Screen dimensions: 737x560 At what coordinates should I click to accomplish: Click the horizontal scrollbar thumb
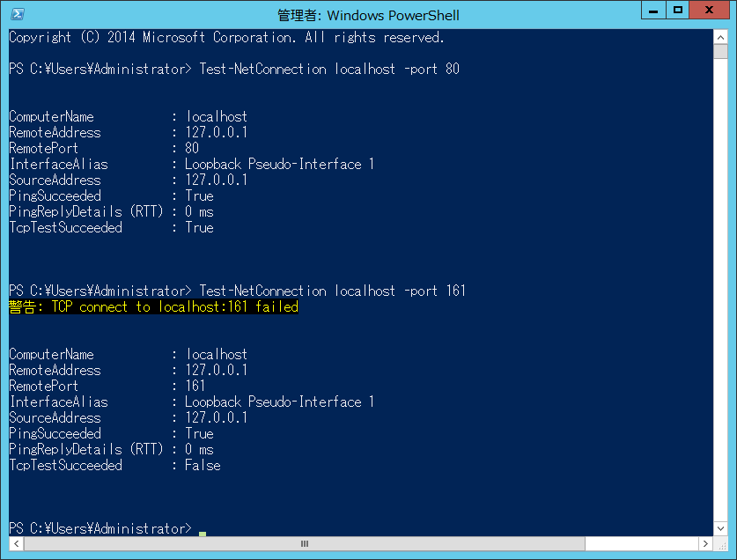point(305,543)
